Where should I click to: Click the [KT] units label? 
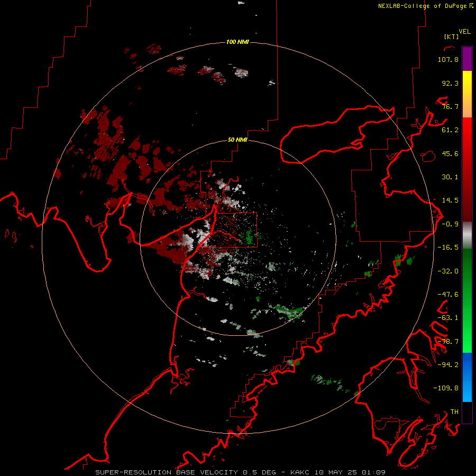click(x=452, y=36)
